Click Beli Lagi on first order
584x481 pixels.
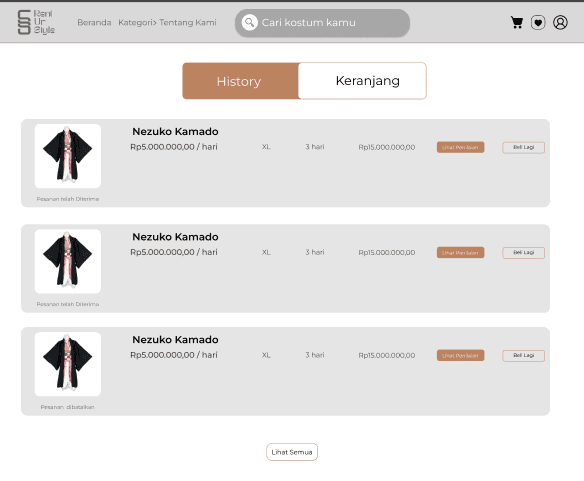[x=523, y=147]
